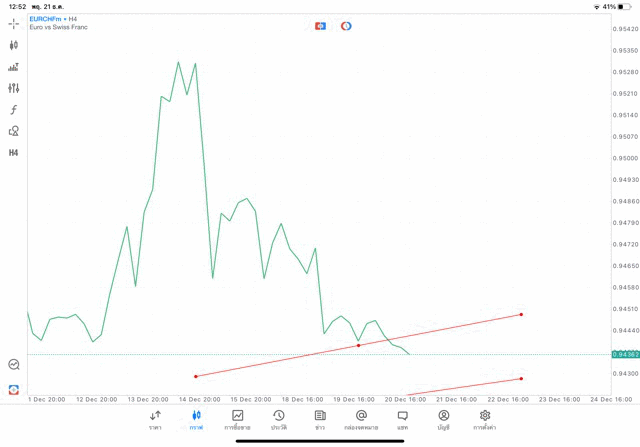This screenshot has height=447, width=640.
Task: Open the ข่าว (News) tab
Action: 320,419
